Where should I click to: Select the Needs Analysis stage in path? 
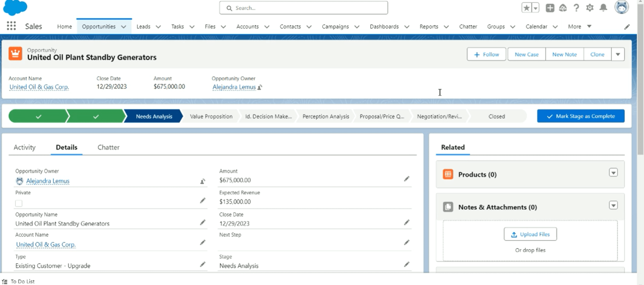point(154,116)
